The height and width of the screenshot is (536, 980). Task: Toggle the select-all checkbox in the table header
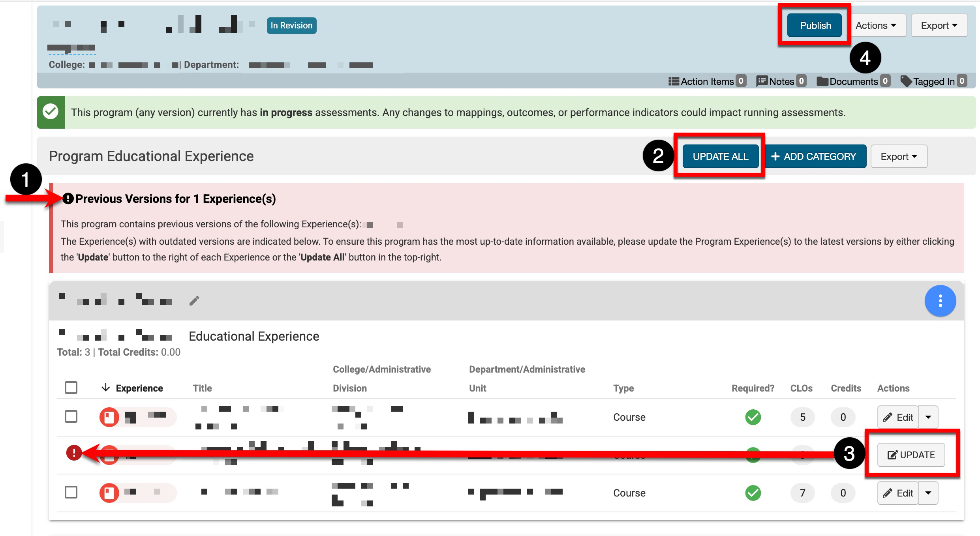(x=71, y=388)
